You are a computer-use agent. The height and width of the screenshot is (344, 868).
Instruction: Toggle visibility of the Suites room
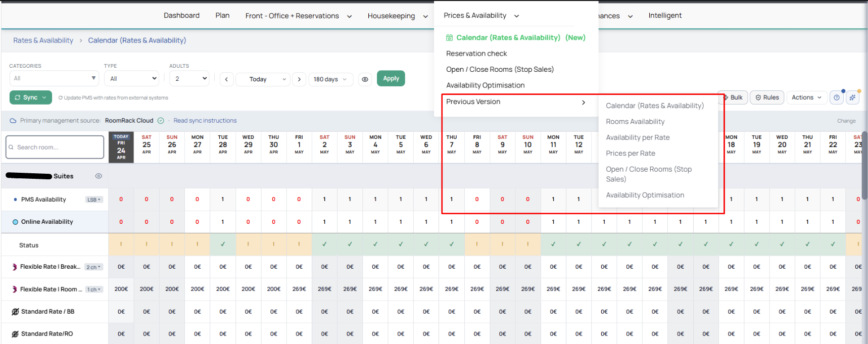[99, 176]
